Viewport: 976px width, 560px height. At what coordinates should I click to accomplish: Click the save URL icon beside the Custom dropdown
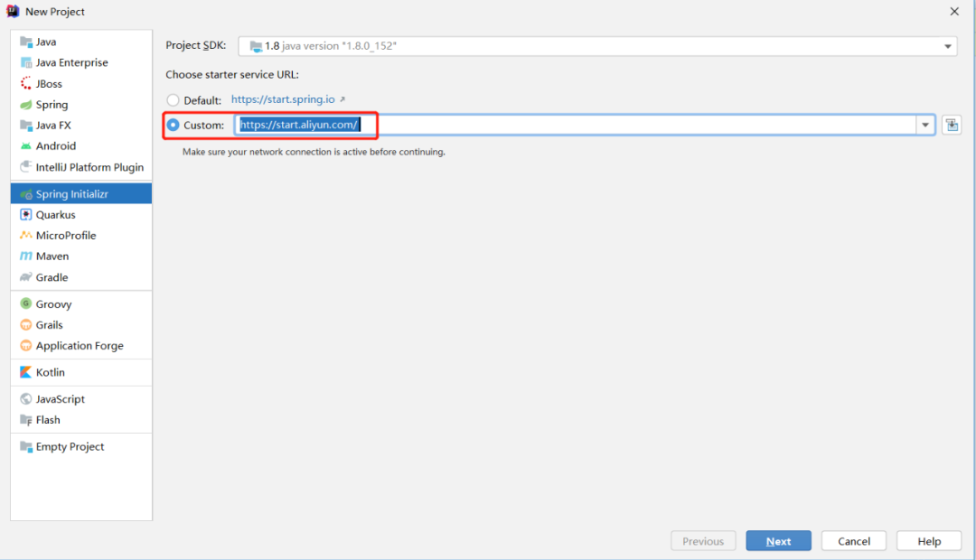[x=951, y=125]
